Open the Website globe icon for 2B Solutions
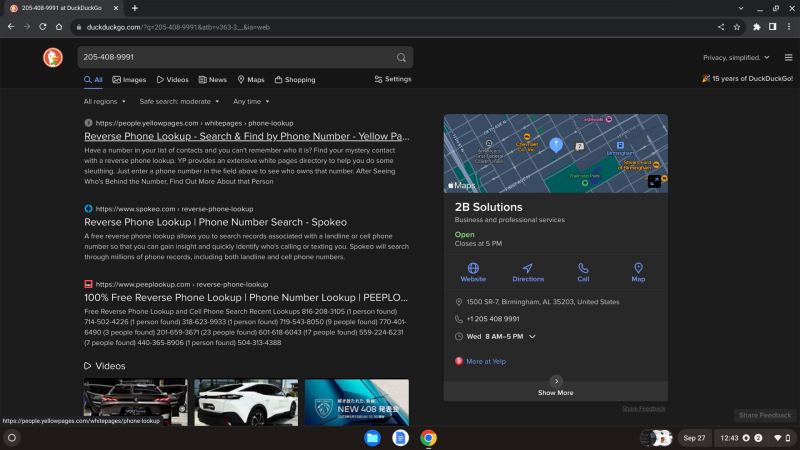The height and width of the screenshot is (450, 800). pyautogui.click(x=473, y=268)
